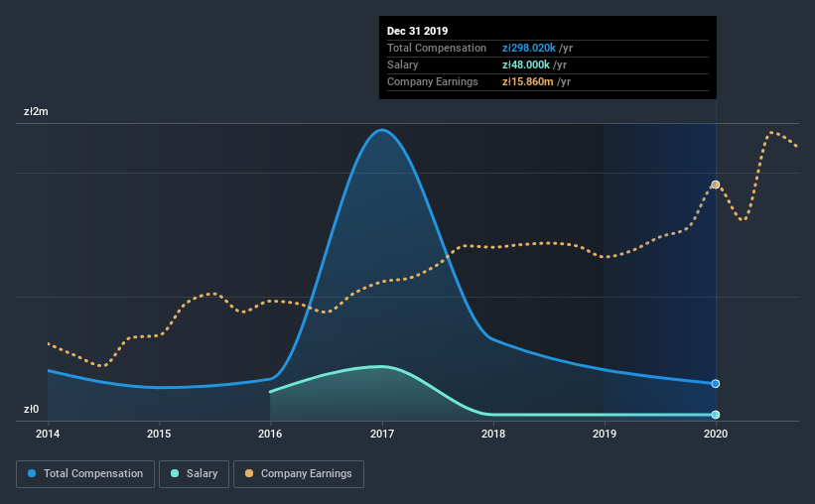Click the teal Salary marker at 2020
815x504 pixels.
pos(716,415)
